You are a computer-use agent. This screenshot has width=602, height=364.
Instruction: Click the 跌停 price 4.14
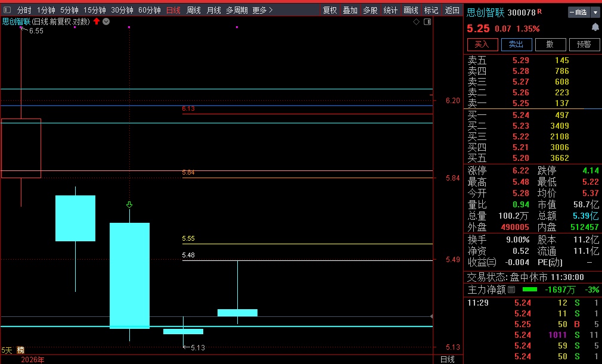click(x=591, y=171)
